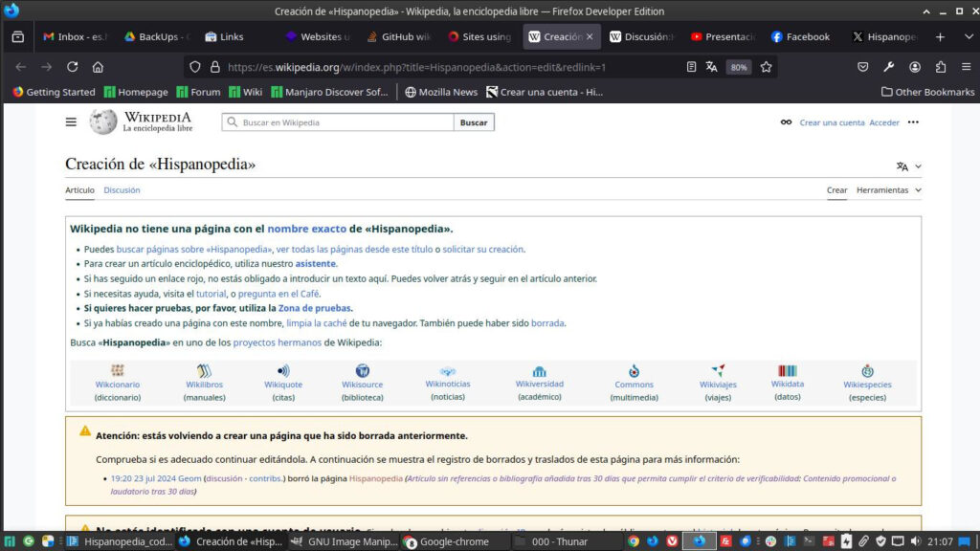This screenshot has height=551, width=980.
Task: Go to the Firefox home page icon
Action: coord(98,67)
